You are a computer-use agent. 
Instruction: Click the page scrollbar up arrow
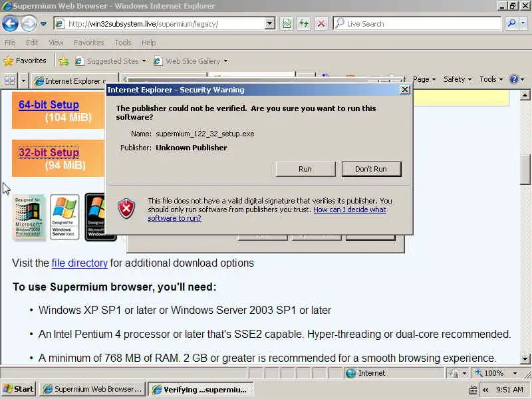[525, 95]
